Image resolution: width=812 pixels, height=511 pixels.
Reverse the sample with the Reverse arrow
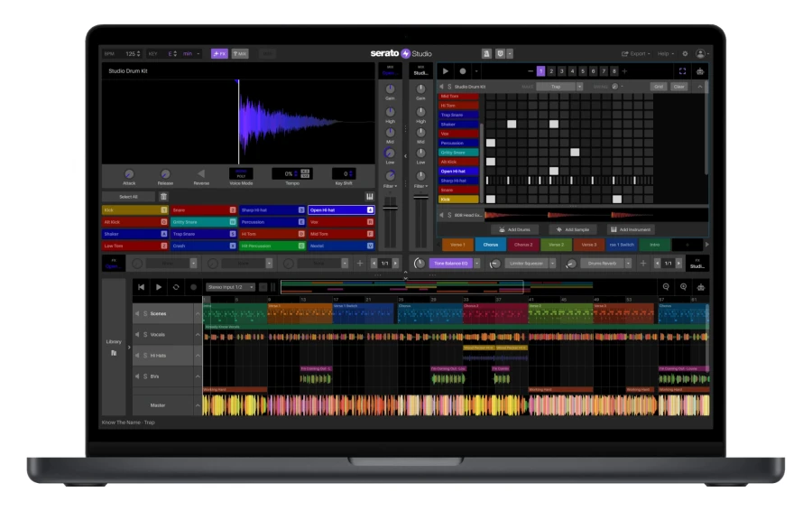click(201, 173)
